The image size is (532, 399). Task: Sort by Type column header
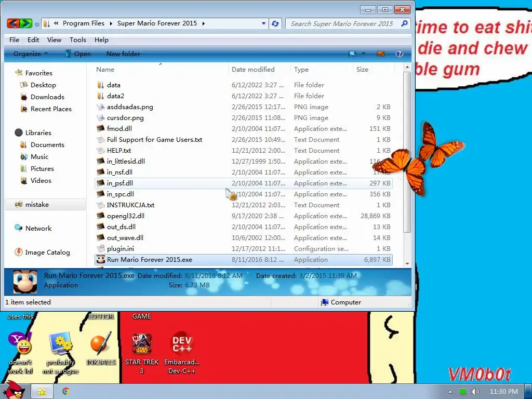[x=301, y=69]
